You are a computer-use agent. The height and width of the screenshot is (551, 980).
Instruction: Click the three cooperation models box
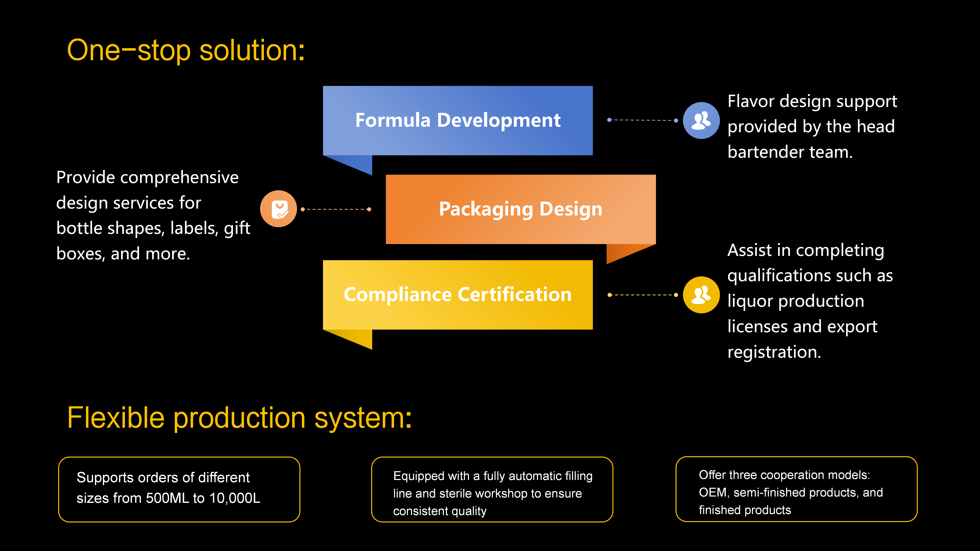(796, 489)
